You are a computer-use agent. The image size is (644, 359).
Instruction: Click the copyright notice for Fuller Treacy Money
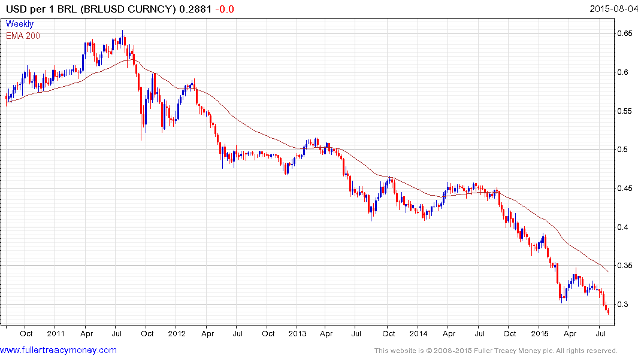point(495,351)
